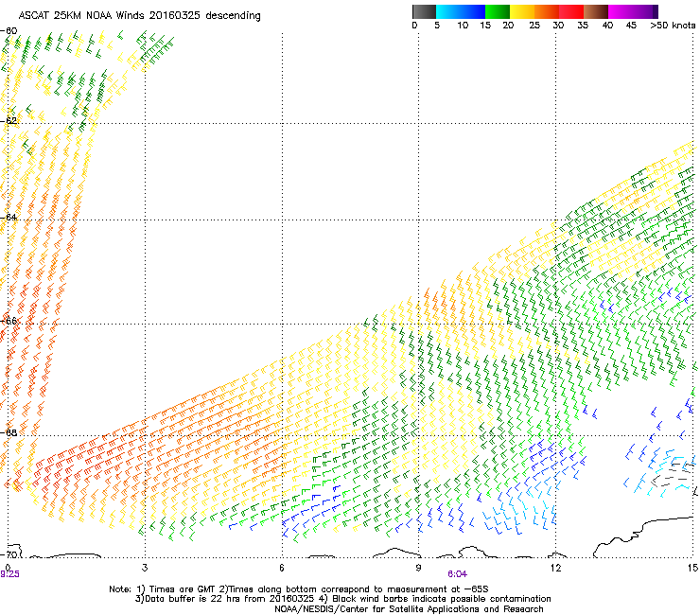Click the '20' legend label

pyautogui.click(x=508, y=26)
